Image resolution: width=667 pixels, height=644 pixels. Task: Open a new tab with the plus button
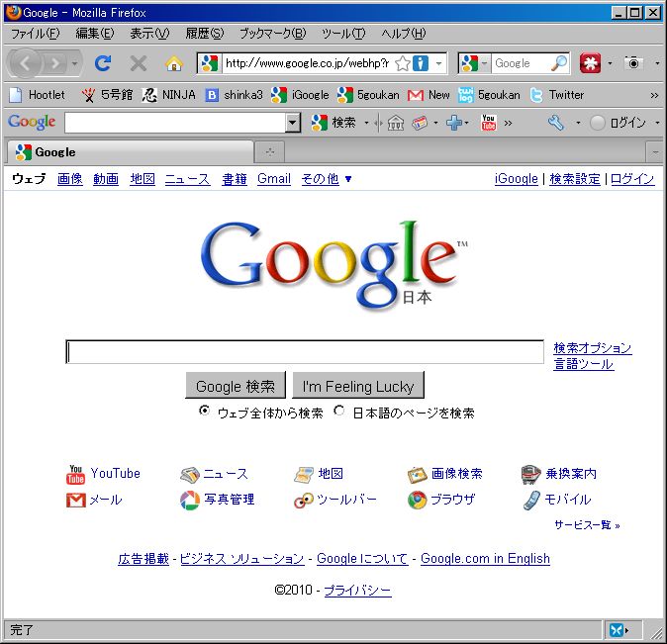pyautogui.click(x=270, y=152)
